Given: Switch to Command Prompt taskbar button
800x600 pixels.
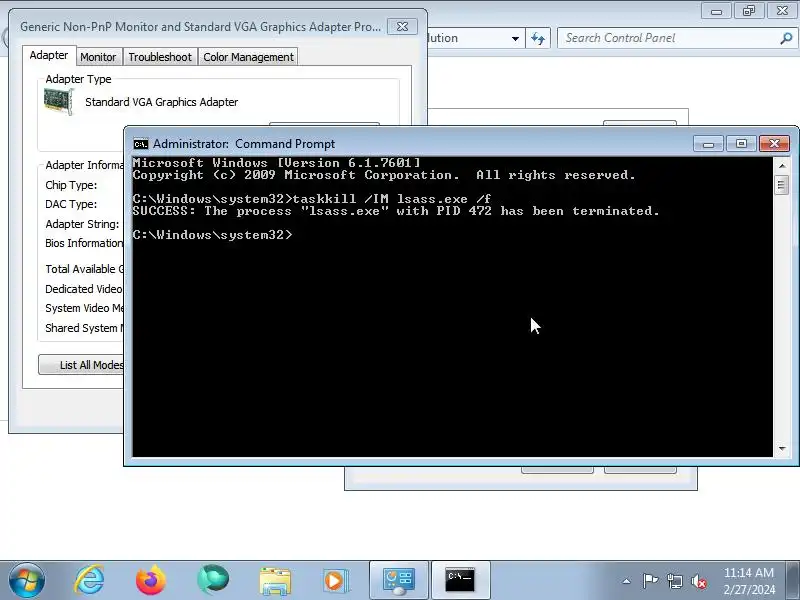Looking at the screenshot, I should coord(461,581).
